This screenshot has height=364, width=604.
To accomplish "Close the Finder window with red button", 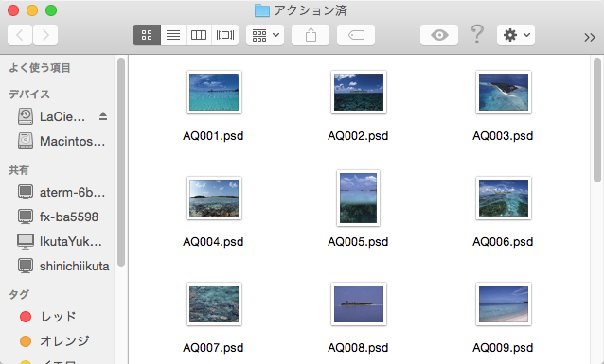I will pos(13,10).
